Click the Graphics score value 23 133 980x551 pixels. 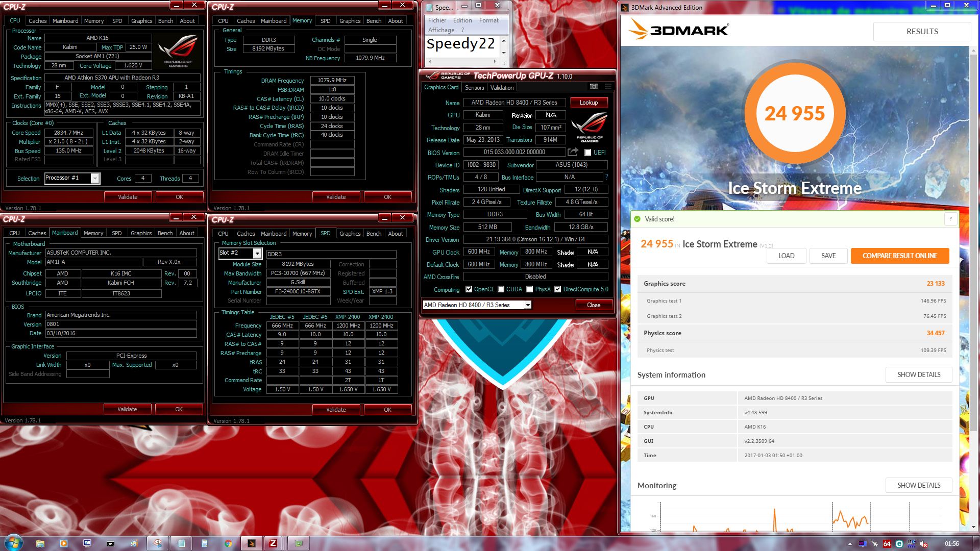[x=936, y=284]
